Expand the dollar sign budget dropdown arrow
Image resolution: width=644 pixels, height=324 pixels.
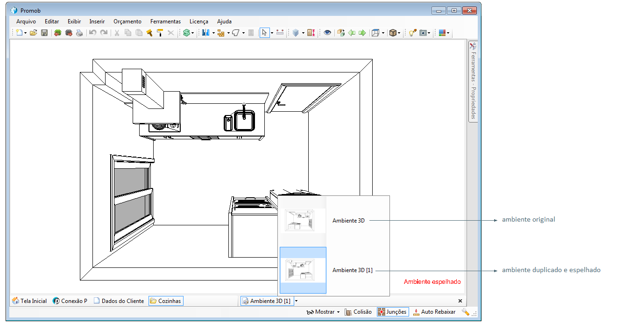[x=192, y=33]
